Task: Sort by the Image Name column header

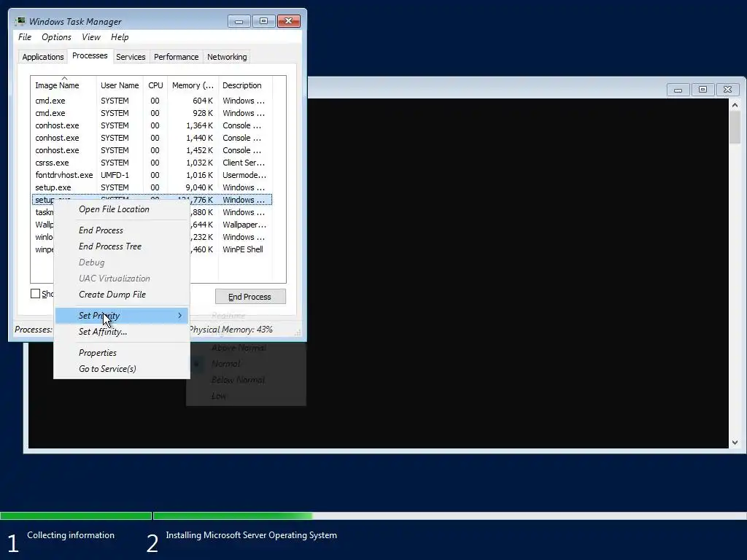Action: pos(63,85)
